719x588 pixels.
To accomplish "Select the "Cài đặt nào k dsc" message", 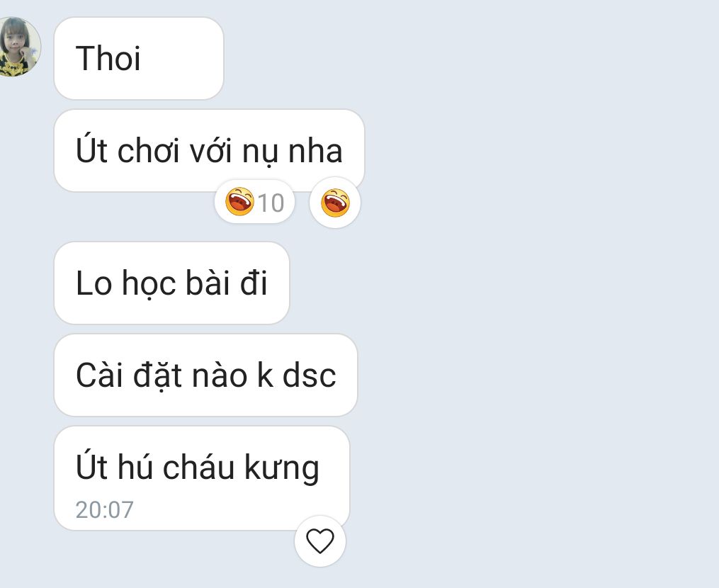I will (x=205, y=375).
